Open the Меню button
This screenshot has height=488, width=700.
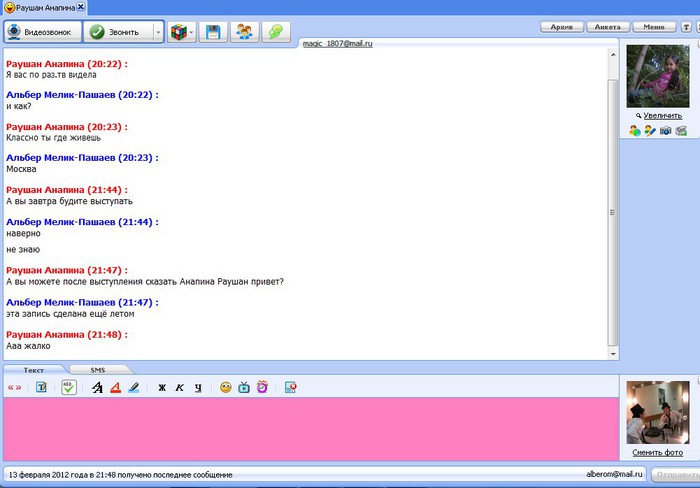tap(654, 27)
